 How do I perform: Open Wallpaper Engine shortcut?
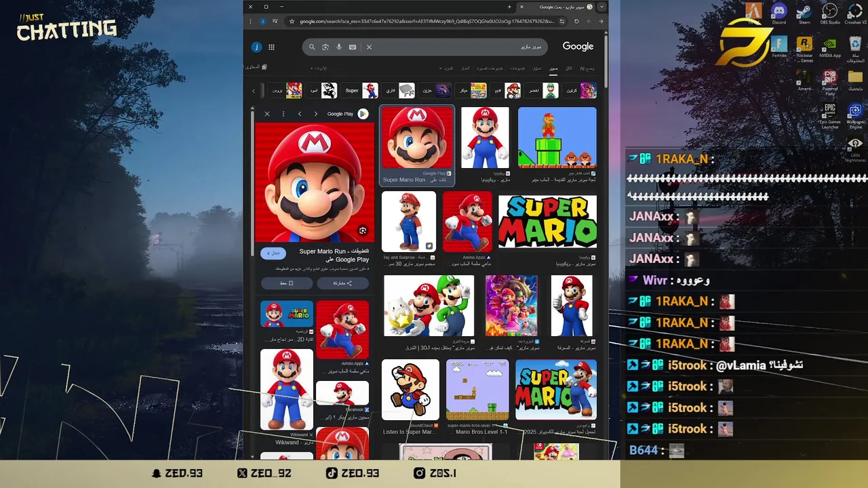856,116
